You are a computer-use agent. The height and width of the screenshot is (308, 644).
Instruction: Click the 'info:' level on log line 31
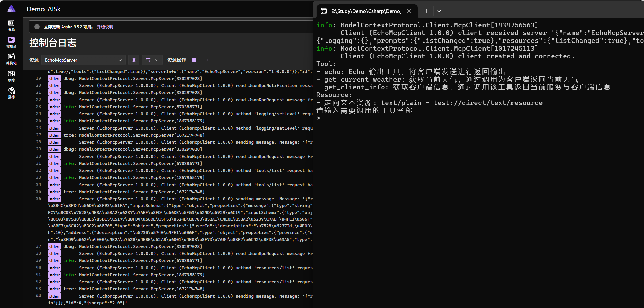click(x=70, y=164)
